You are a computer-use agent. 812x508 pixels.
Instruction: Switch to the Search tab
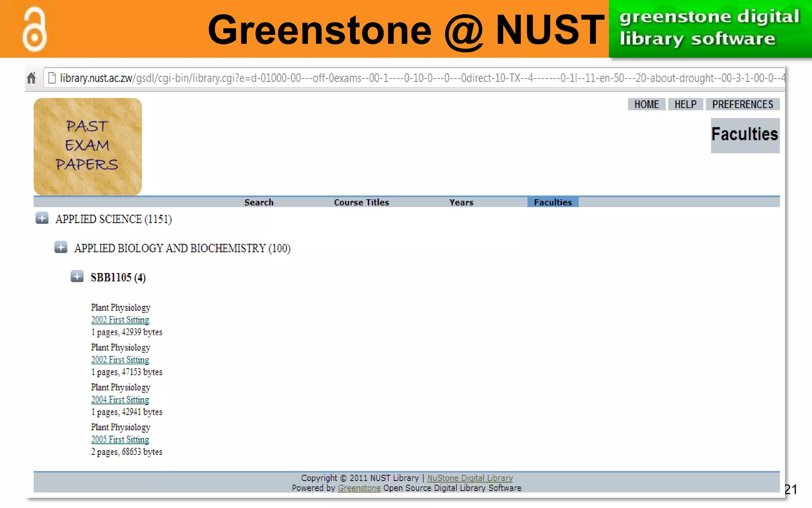click(x=259, y=202)
